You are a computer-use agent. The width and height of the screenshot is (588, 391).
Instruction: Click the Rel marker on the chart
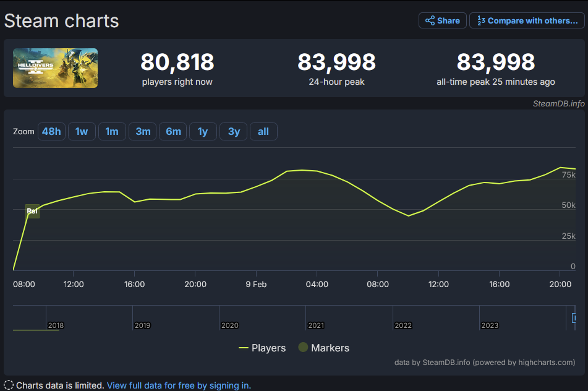point(32,212)
